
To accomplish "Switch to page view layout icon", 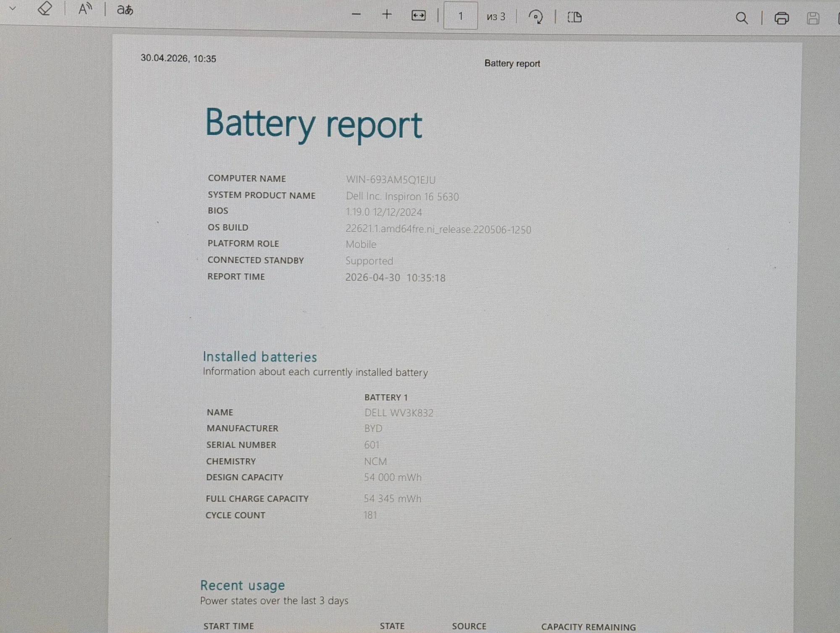I will pos(575,17).
